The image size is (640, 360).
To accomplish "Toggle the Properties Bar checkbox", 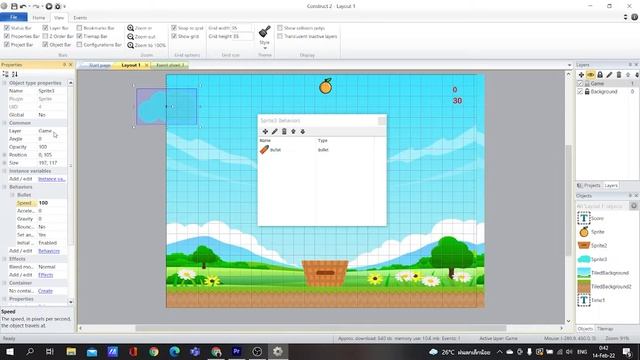I will pyautogui.click(x=7, y=36).
